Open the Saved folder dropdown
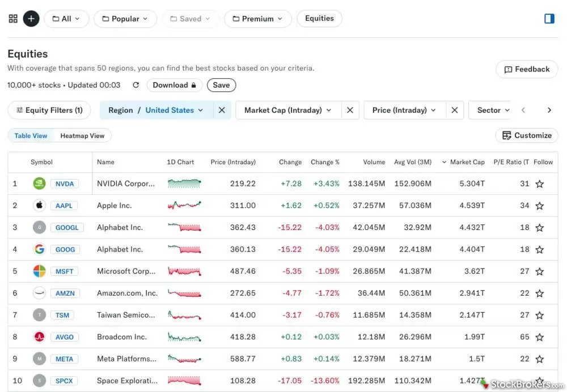 190,19
